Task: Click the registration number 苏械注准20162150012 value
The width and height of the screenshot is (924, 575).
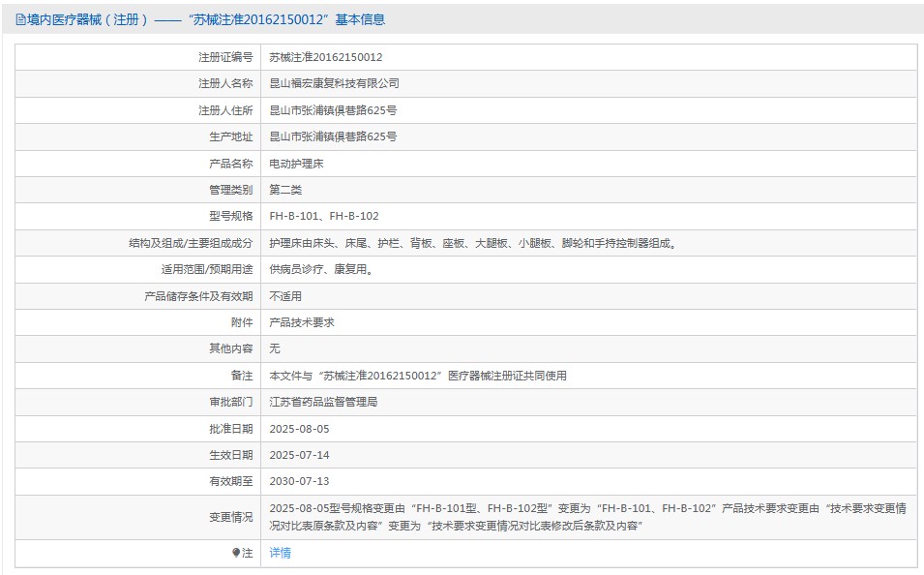Action: click(326, 57)
